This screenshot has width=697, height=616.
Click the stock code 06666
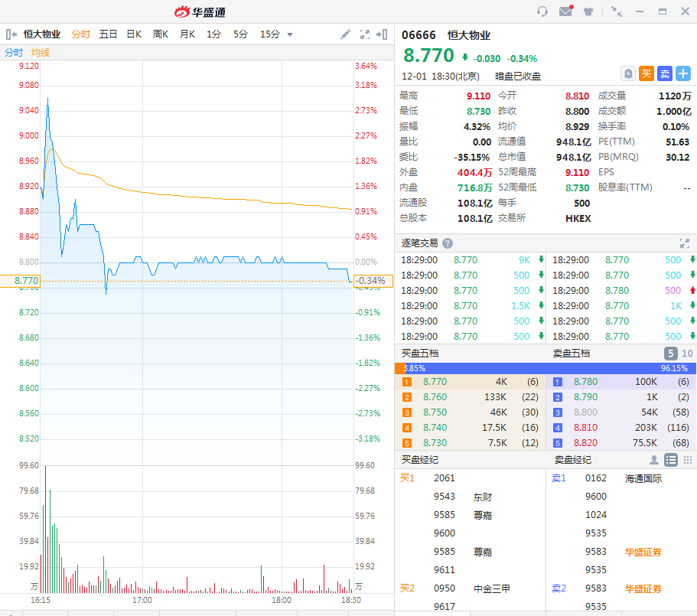419,35
